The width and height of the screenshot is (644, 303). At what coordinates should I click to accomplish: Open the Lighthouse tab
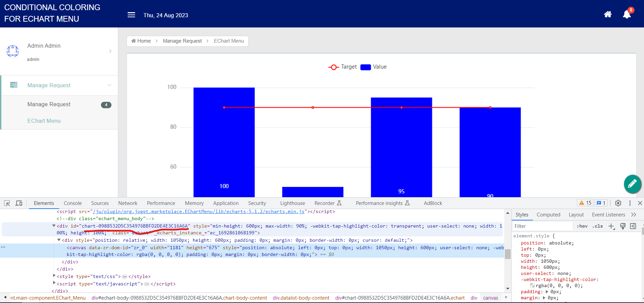pyautogui.click(x=292, y=203)
